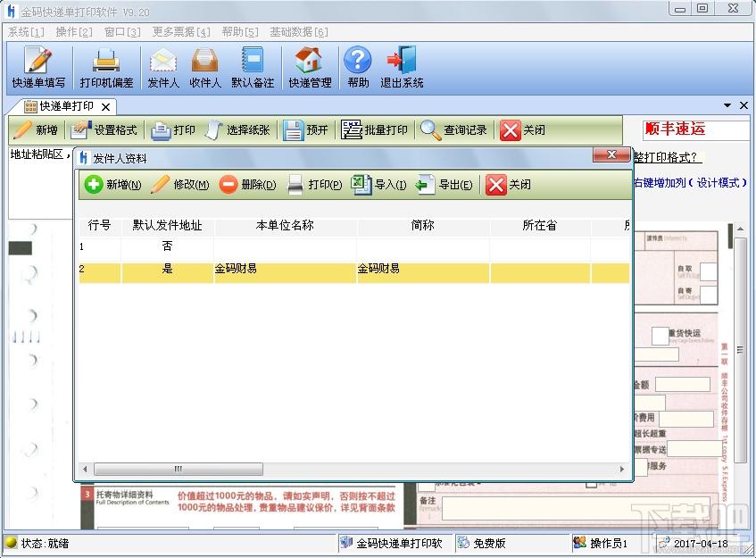The width and height of the screenshot is (756, 558).
Task: Close the 快递单打印 tab with its X
Action: (105, 106)
